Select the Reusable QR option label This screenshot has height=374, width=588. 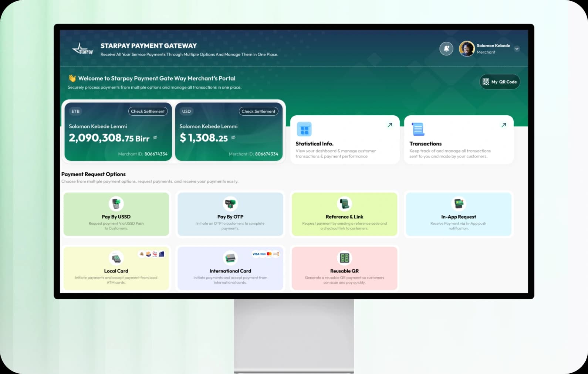point(344,271)
